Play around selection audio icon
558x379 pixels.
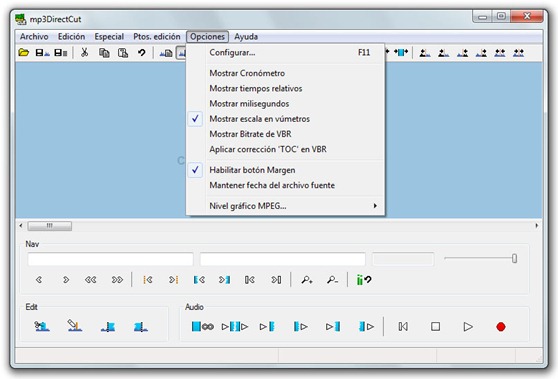coord(235,326)
